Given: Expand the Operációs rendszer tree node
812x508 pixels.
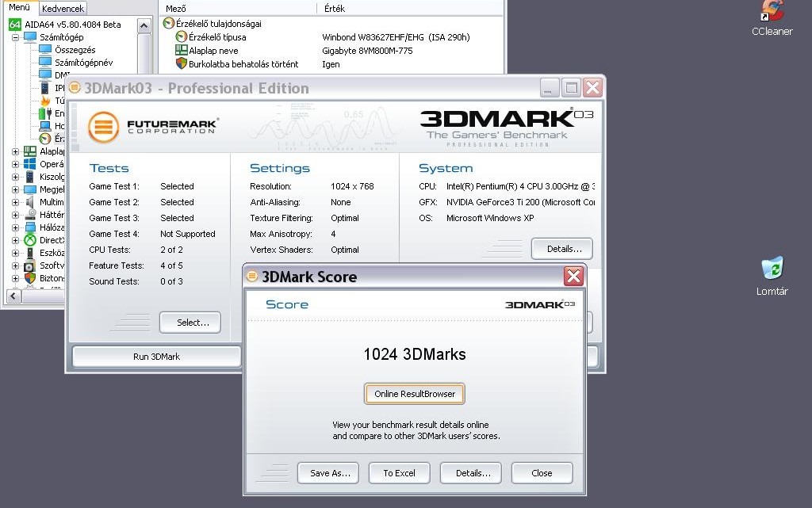Looking at the screenshot, I should (15, 164).
